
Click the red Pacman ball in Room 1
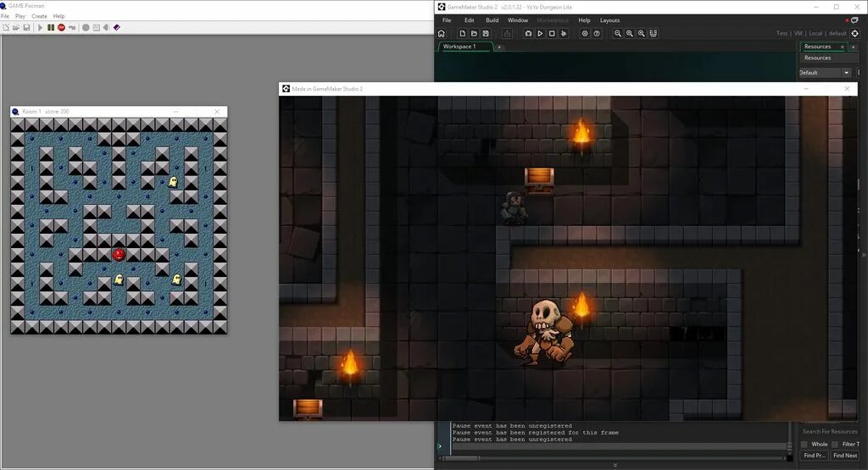coord(119,254)
